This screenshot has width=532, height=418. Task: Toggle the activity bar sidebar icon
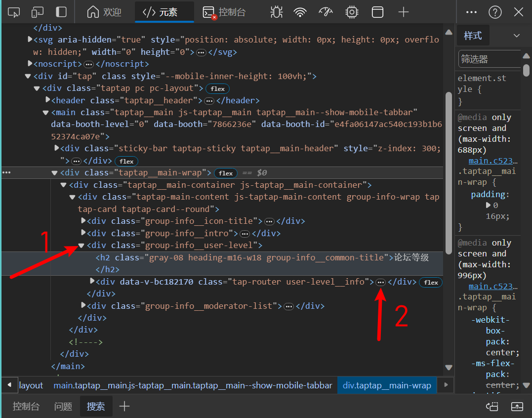click(61, 12)
